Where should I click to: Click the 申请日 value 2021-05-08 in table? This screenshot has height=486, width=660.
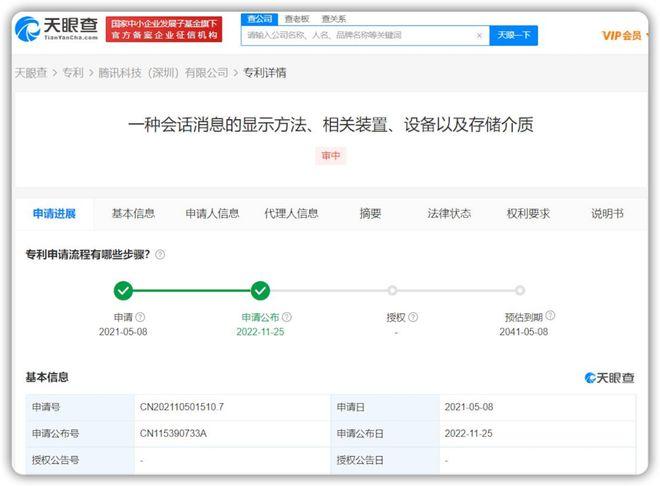pyautogui.click(x=469, y=407)
